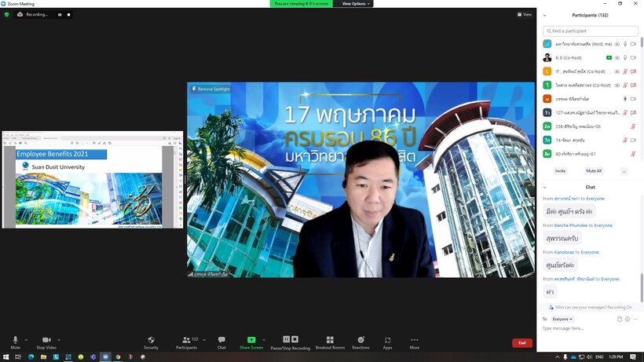
Task: Click sender name Kanokwan in chat
Action: (x=564, y=252)
